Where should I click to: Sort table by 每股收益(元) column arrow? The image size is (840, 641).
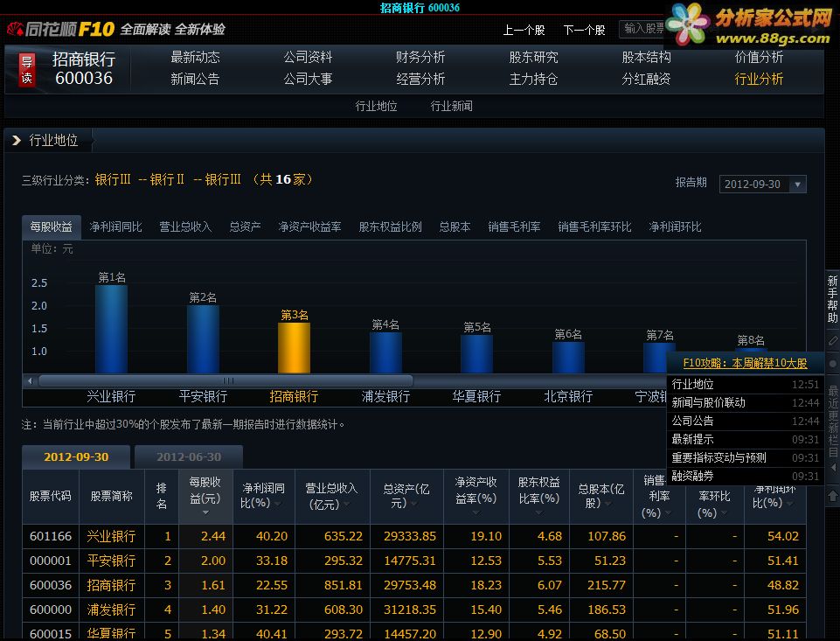(x=205, y=513)
